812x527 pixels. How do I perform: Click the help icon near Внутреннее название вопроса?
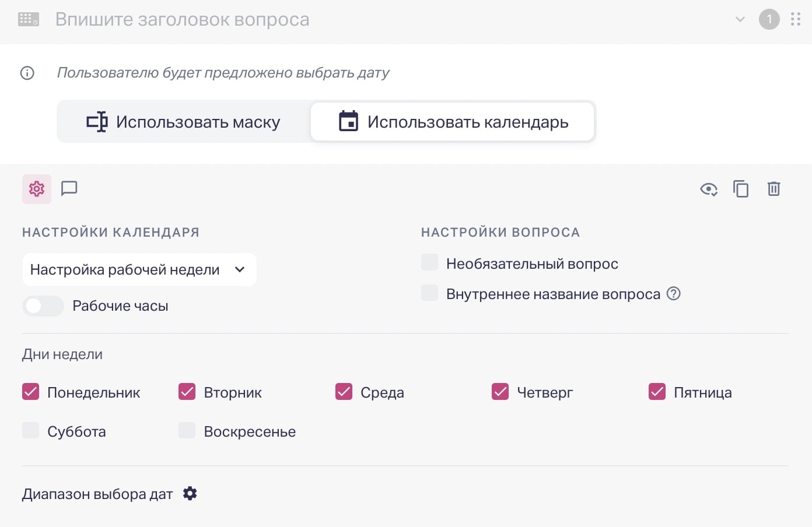(x=673, y=294)
